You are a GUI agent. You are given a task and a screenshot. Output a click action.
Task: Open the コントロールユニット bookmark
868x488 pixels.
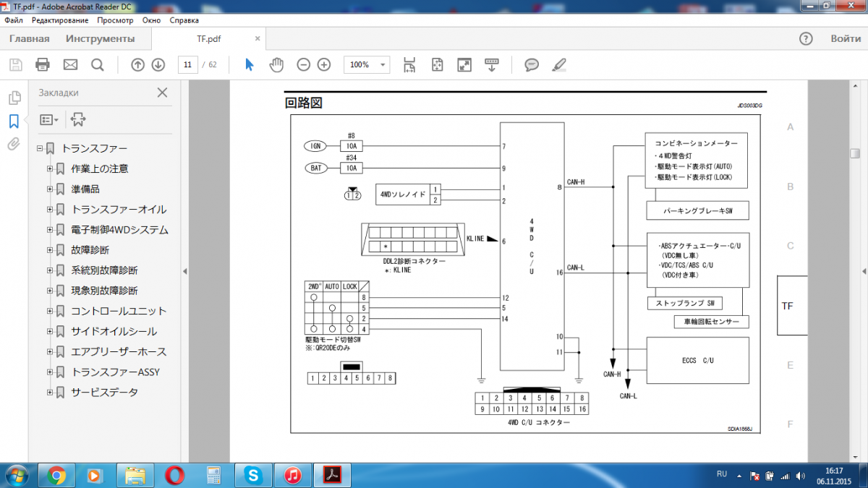[119, 312]
